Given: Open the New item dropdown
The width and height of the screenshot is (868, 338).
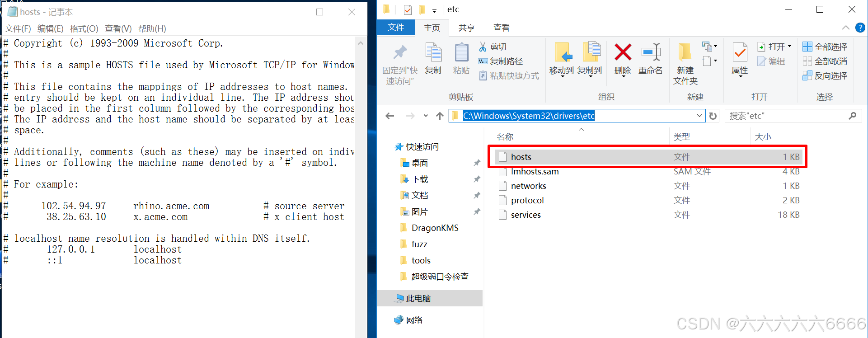Looking at the screenshot, I should coord(709,46).
